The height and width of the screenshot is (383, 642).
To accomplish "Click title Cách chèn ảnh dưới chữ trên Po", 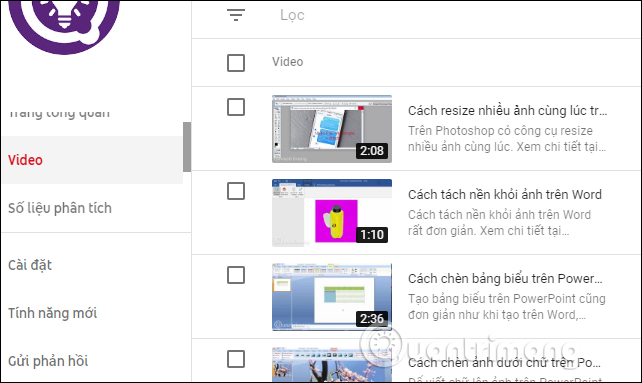I will point(504,363).
